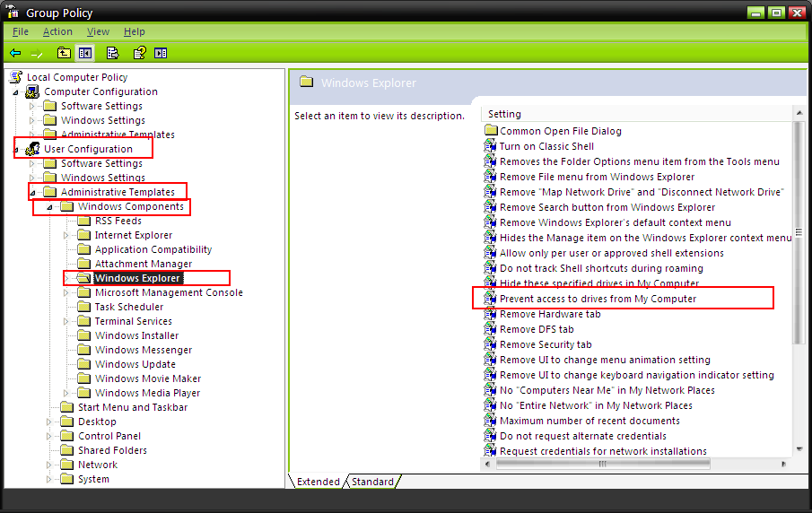The width and height of the screenshot is (812, 513).
Task: Expand the System tree node
Action: (x=48, y=479)
